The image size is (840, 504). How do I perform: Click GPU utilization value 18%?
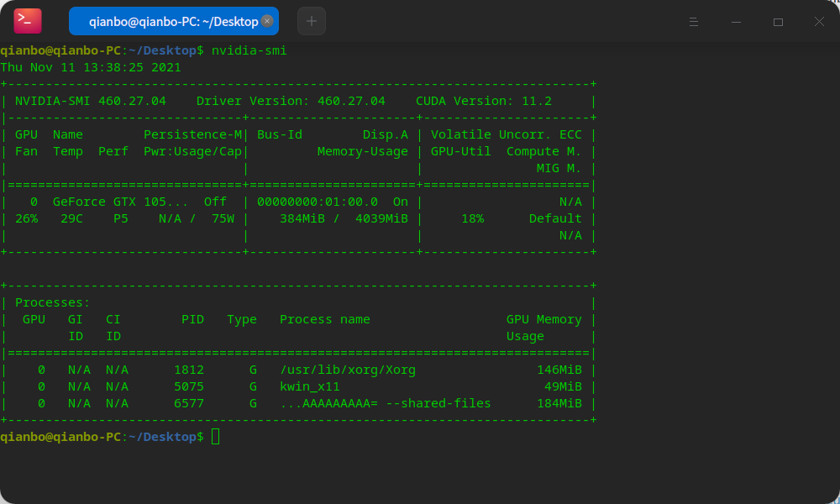472,218
